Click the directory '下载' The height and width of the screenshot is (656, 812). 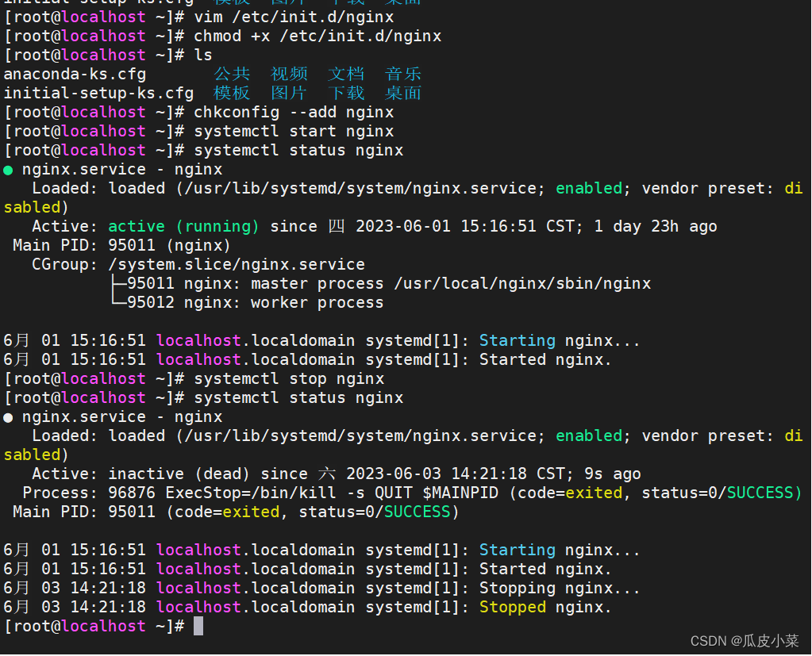tap(346, 93)
